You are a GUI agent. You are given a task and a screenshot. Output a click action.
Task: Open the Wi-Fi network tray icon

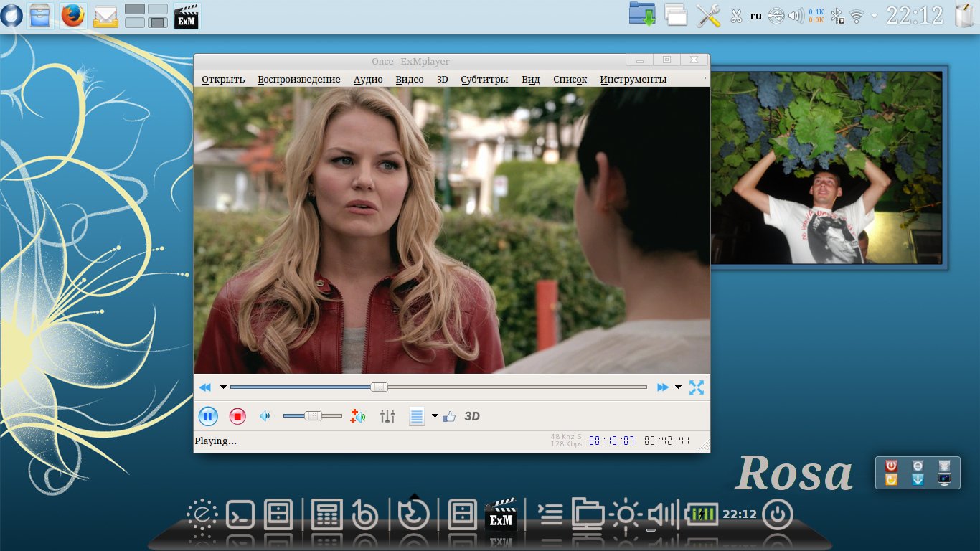(x=856, y=16)
